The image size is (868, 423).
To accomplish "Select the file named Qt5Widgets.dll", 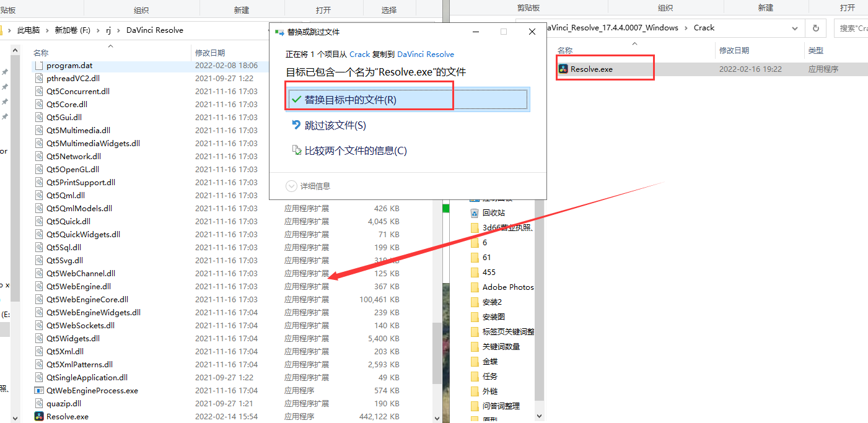I will click(73, 339).
